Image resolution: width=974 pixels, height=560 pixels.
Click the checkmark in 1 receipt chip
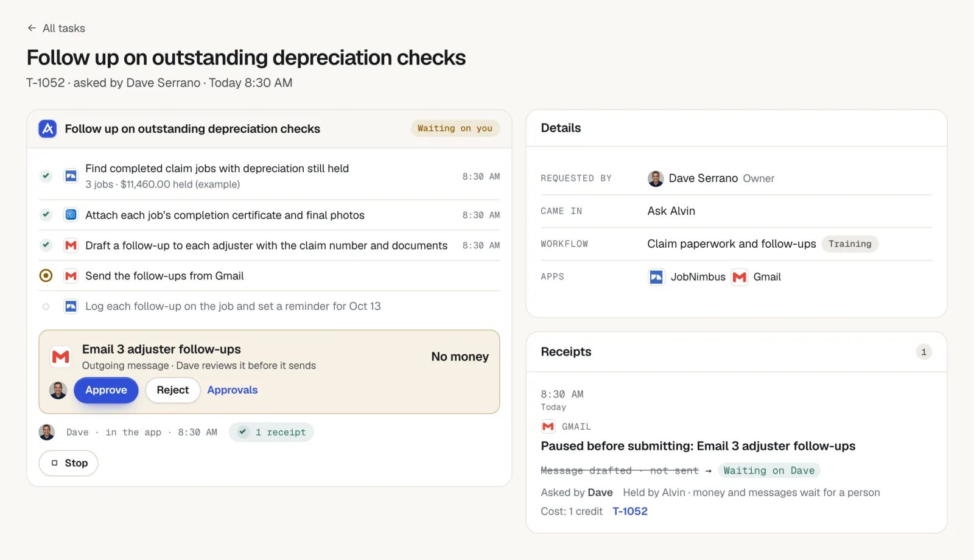tap(243, 432)
